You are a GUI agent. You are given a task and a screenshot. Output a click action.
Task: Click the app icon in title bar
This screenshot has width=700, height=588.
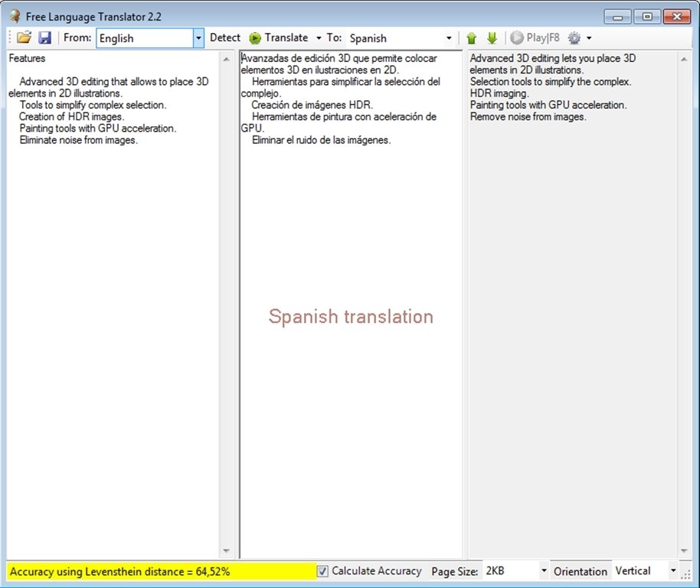click(x=15, y=16)
